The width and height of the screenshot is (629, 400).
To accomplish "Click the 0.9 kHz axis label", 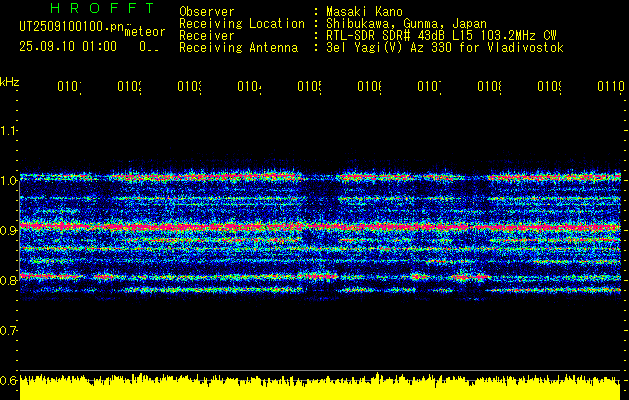I will pos(8,230).
